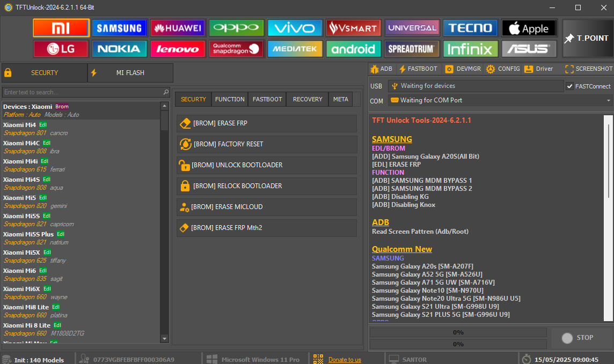
Task: Switch to the FASTBOOT function tab
Action: click(267, 99)
